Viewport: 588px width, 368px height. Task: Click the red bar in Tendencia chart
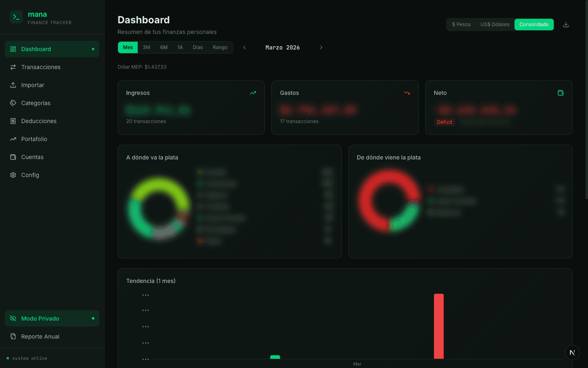(439, 326)
